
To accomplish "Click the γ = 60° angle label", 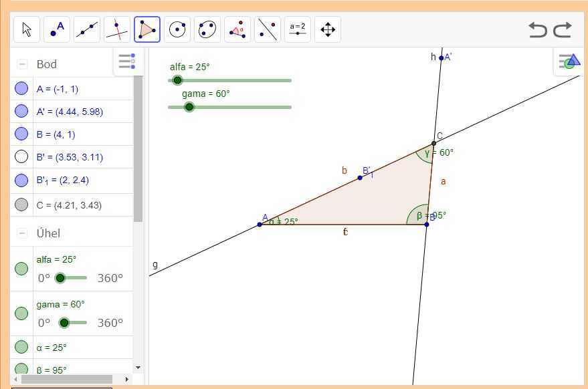I will pos(439,152).
